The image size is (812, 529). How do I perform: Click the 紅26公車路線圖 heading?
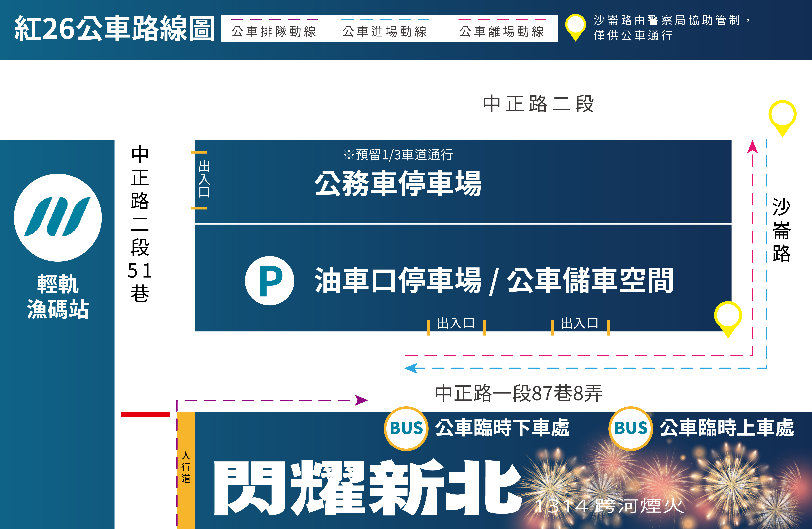click(114, 29)
